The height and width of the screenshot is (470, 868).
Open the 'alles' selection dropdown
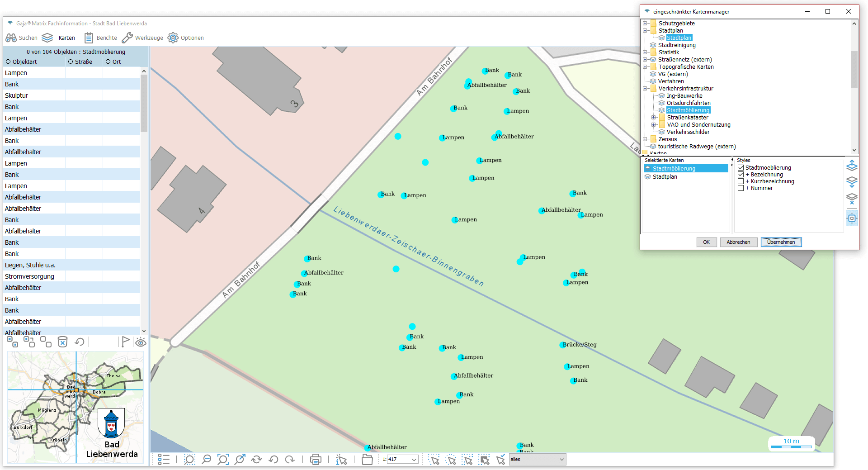561,460
